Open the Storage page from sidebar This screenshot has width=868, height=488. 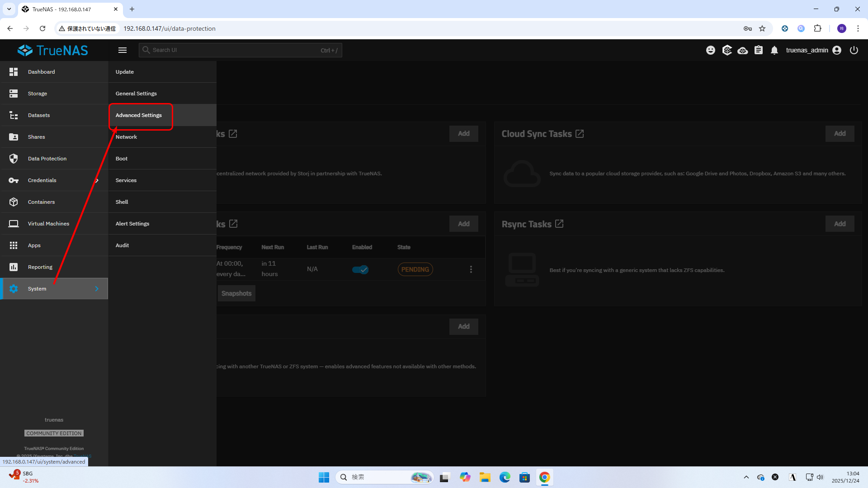(x=38, y=94)
